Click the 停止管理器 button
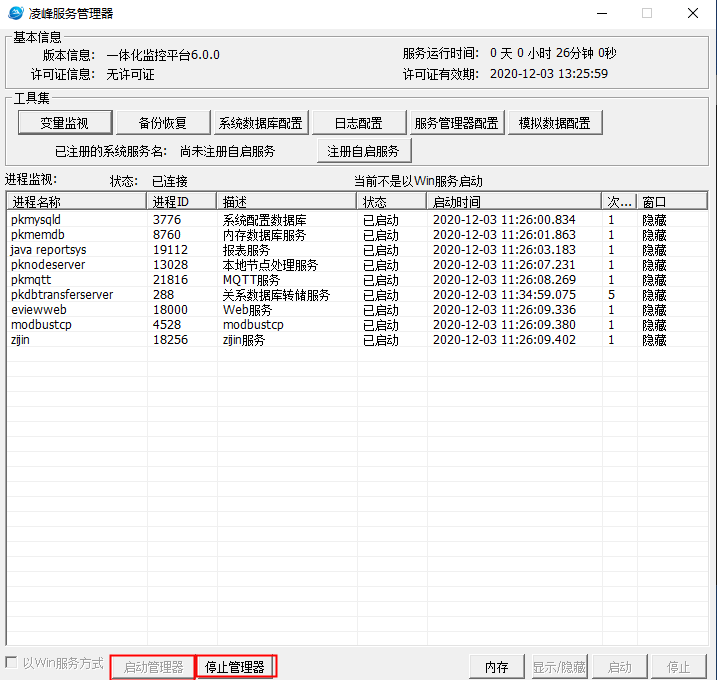This screenshot has height=680, width=717. pyautogui.click(x=235, y=667)
